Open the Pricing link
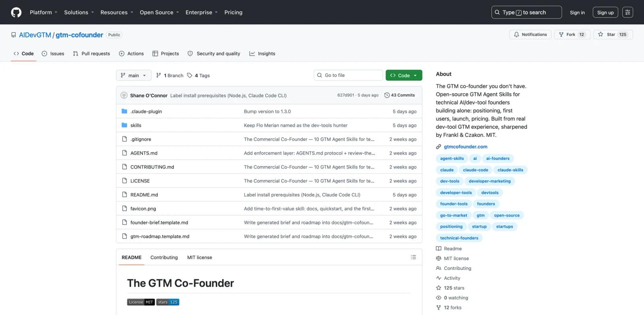This screenshot has width=644, height=315. click(233, 12)
